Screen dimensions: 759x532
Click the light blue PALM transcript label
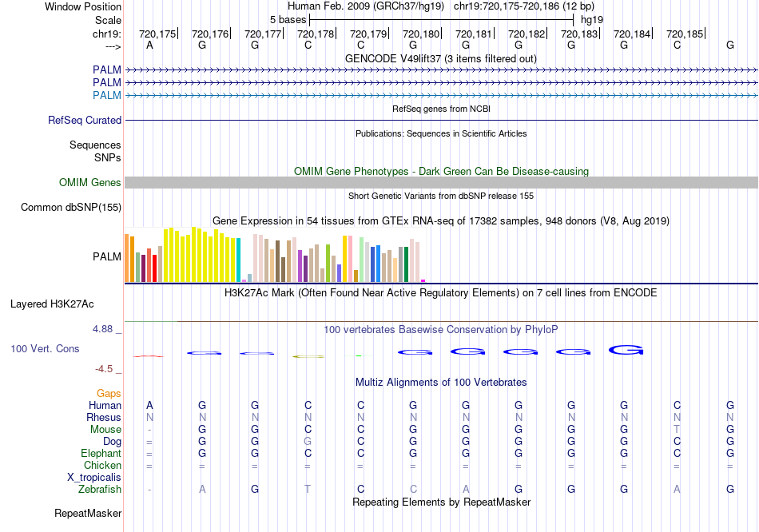point(106,95)
